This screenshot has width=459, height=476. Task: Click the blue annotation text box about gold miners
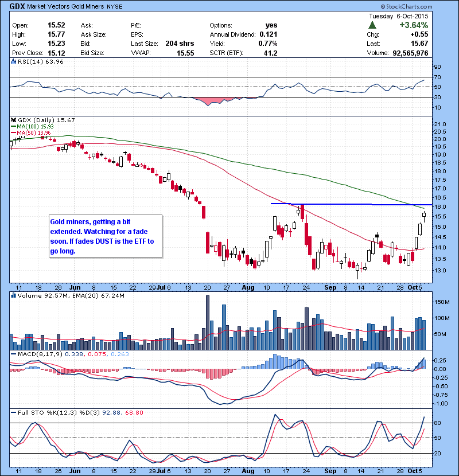coord(106,236)
